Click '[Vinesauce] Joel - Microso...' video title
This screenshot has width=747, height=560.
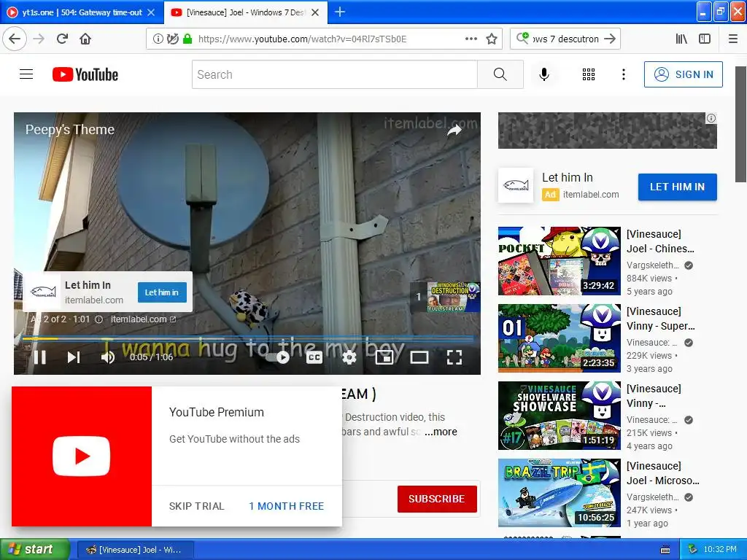point(662,472)
